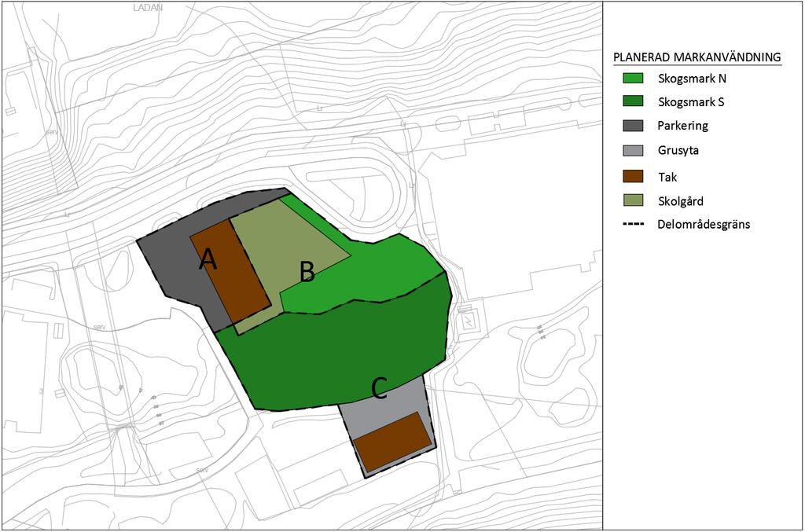Screen dimensions: 805x532
Task: Click the letter C on the map
Action: (379, 389)
